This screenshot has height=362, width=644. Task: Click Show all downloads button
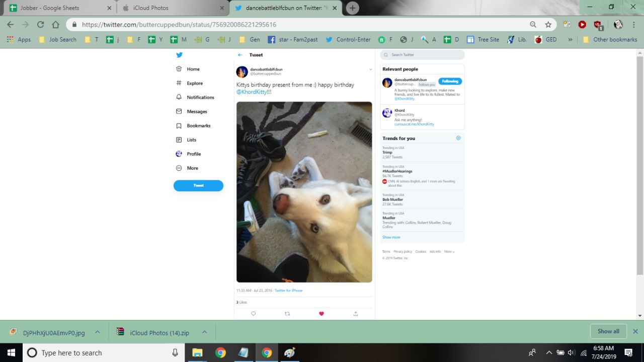coord(608,331)
